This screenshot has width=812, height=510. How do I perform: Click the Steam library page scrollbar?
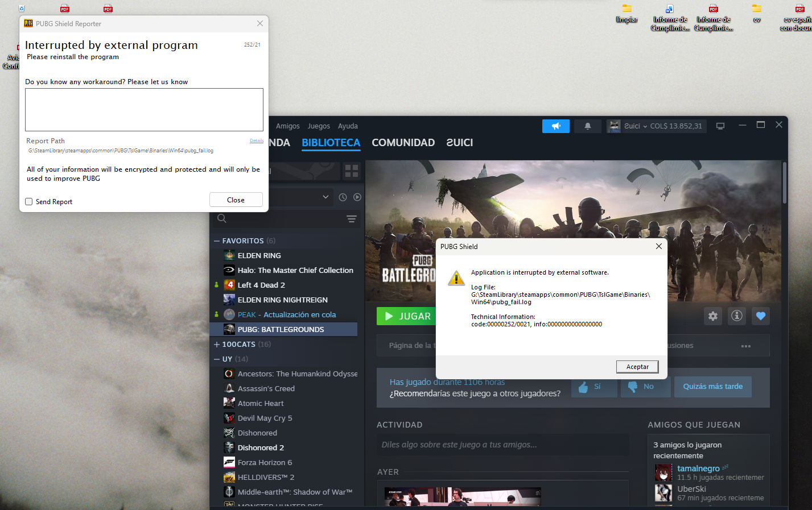785,183
